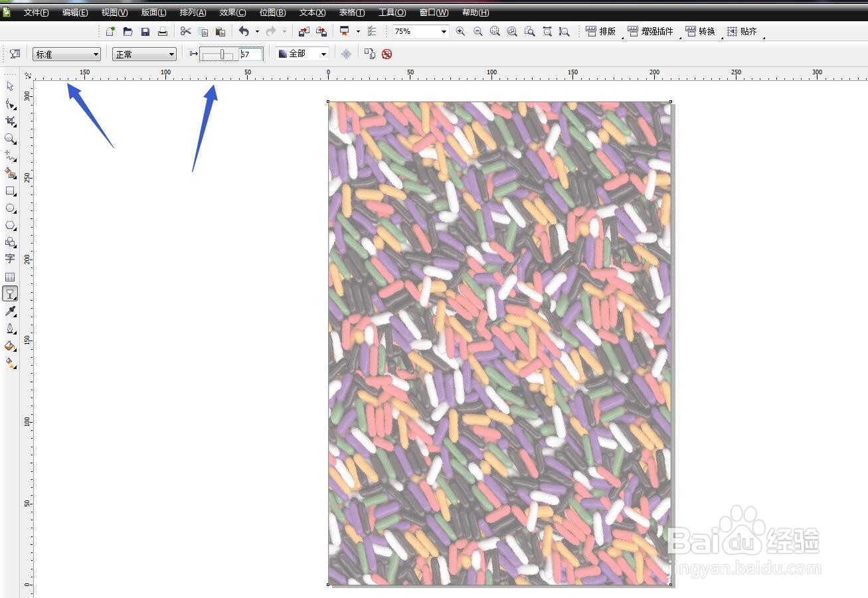
Task: Undo the last action
Action: point(244,31)
